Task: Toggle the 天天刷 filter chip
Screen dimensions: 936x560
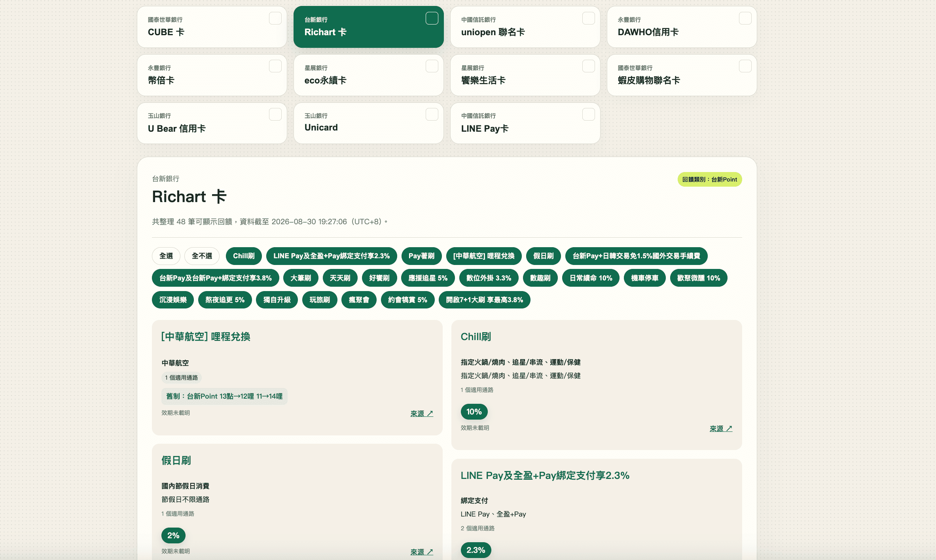Action: tap(340, 278)
